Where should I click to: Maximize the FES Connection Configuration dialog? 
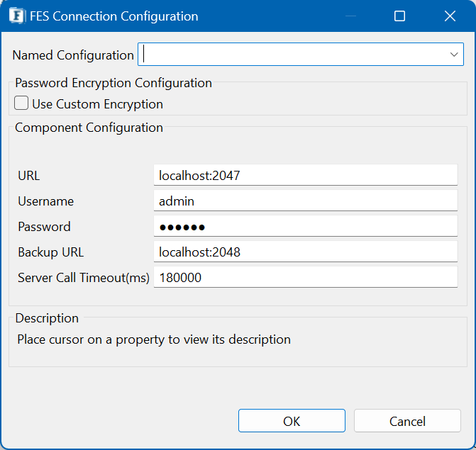399,16
